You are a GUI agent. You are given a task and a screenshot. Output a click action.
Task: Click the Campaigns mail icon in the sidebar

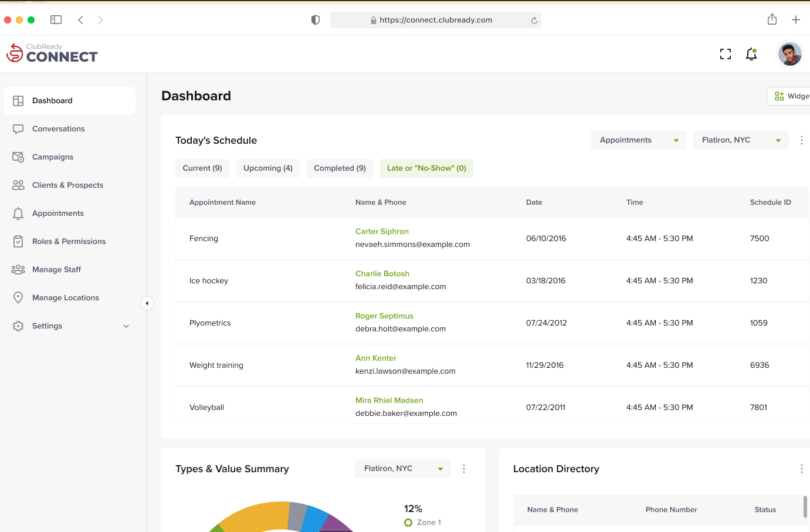pyautogui.click(x=18, y=157)
